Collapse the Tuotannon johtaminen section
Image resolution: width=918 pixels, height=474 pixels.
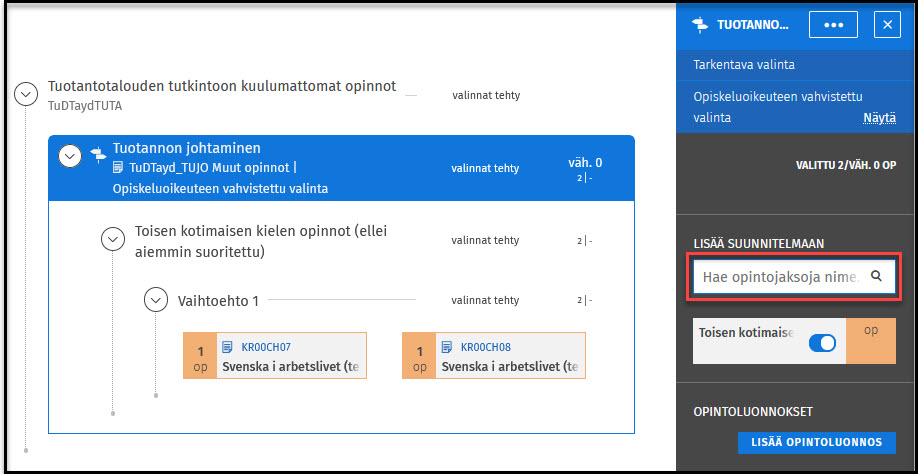click(x=69, y=155)
